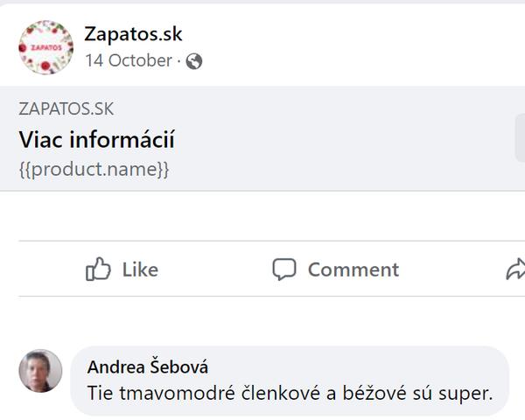
Task: Click the speech bubble Comment icon
Action: [284, 269]
